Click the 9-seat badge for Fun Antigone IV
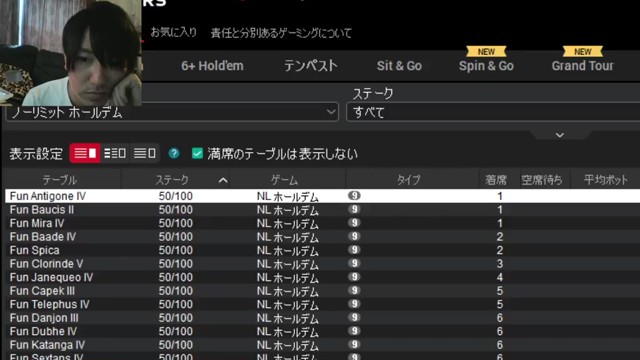 click(x=354, y=196)
